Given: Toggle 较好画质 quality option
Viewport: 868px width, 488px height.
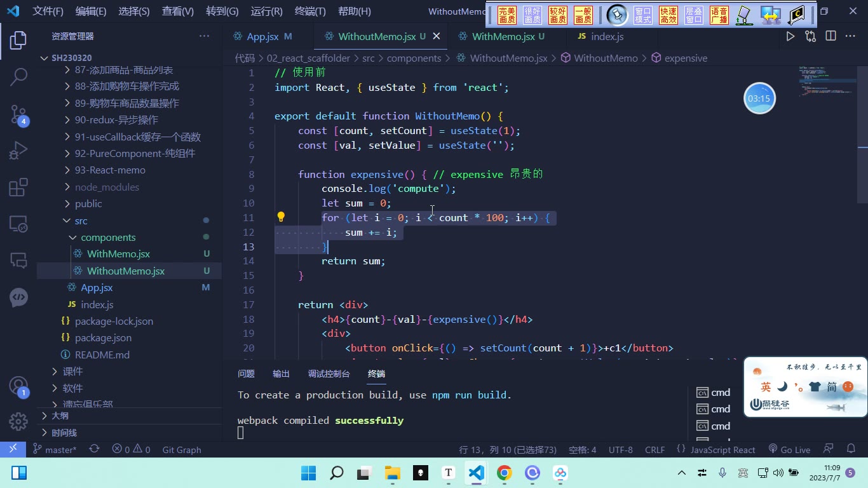Looking at the screenshot, I should click(558, 15).
